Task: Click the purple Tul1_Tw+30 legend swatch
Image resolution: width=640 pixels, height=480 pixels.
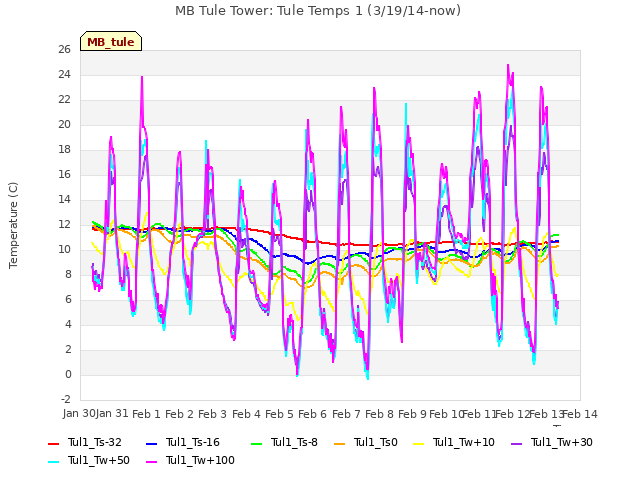Action: 516,443
